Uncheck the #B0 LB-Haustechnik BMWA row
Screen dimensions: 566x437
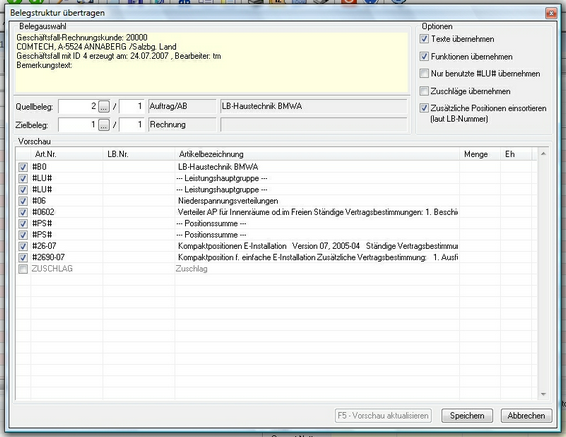click(x=23, y=167)
